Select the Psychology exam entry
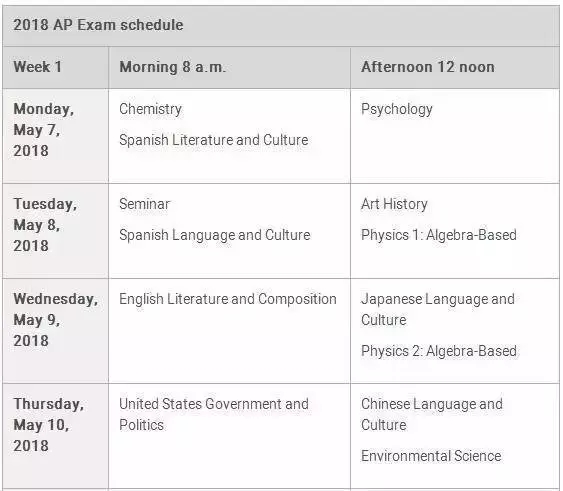 (x=397, y=109)
